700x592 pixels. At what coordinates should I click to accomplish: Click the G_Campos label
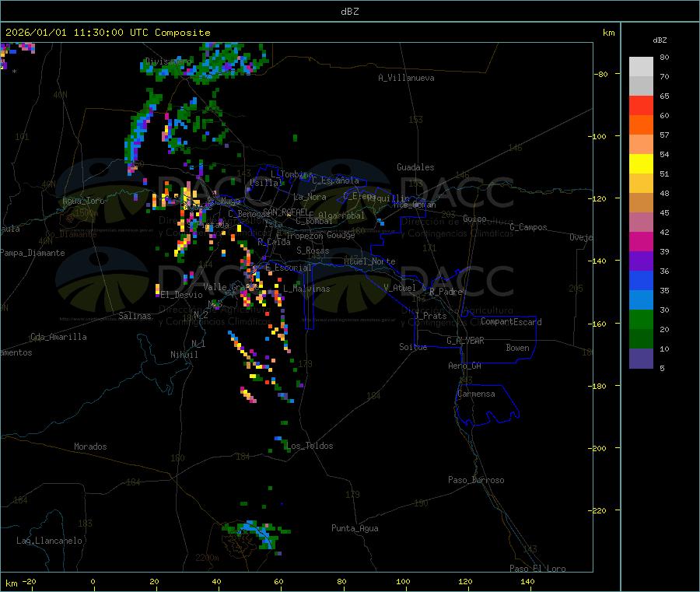click(x=528, y=227)
